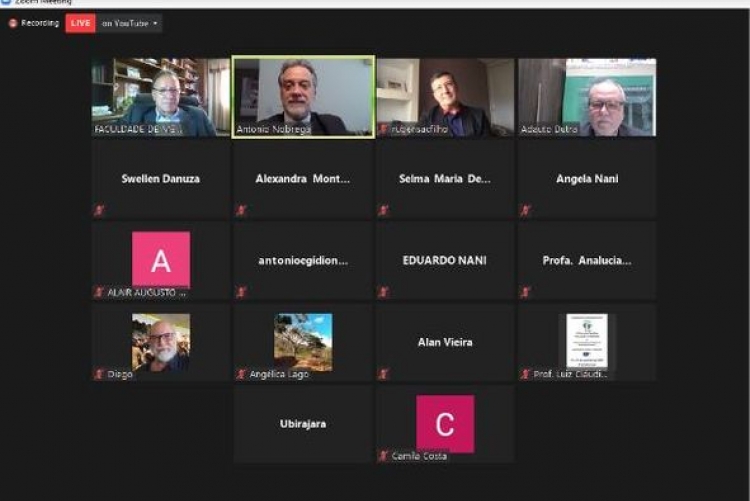Image resolution: width=750 pixels, height=501 pixels.
Task: Click Prof. Luiz Claudi's document thumbnail
Action: [587, 341]
